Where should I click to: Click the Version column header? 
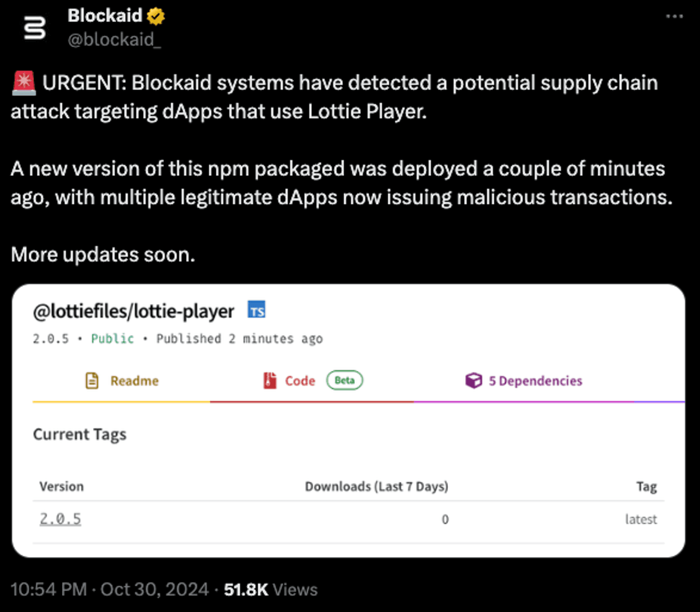point(61,486)
